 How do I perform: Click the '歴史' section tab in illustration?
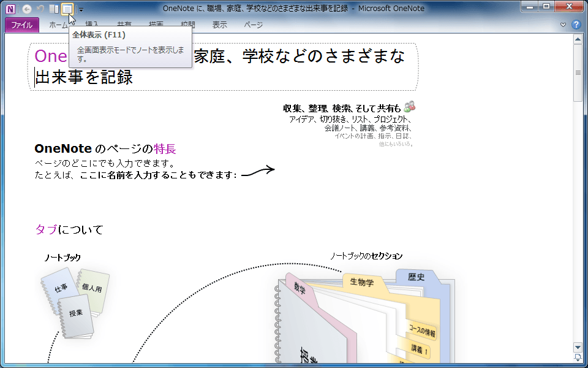(417, 277)
